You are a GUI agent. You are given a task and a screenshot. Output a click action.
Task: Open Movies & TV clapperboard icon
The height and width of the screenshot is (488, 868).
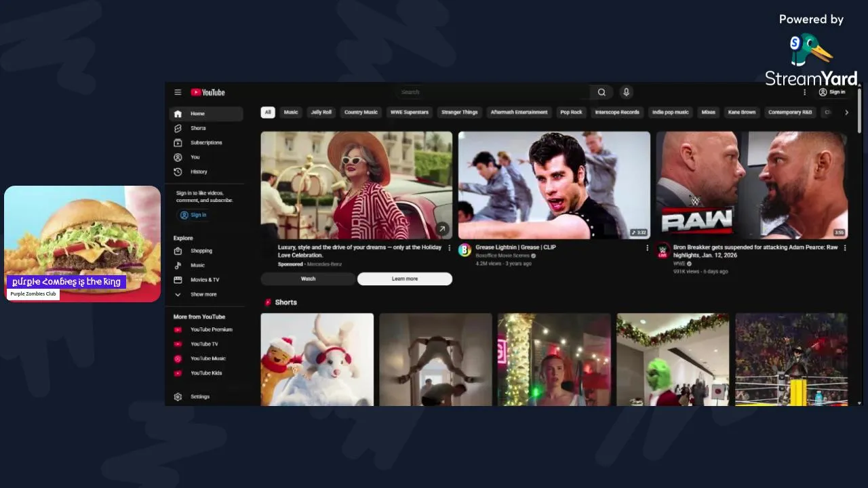click(178, 280)
